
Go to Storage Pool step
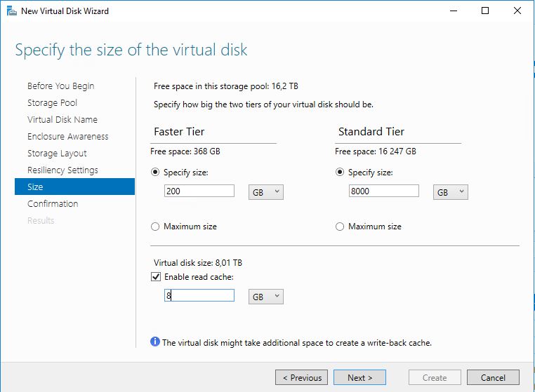click(52, 102)
